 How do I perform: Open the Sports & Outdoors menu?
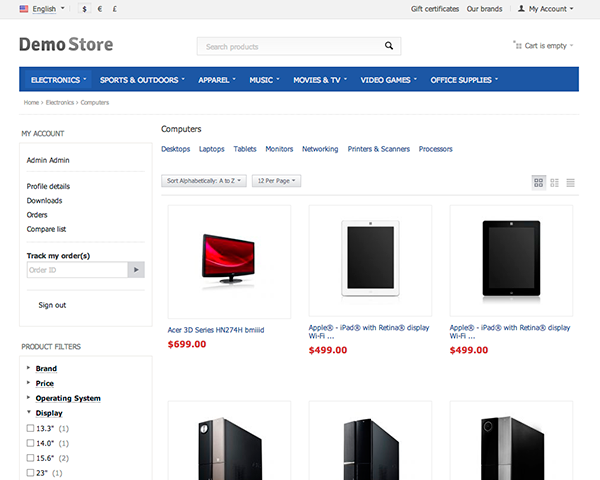pyautogui.click(x=142, y=80)
